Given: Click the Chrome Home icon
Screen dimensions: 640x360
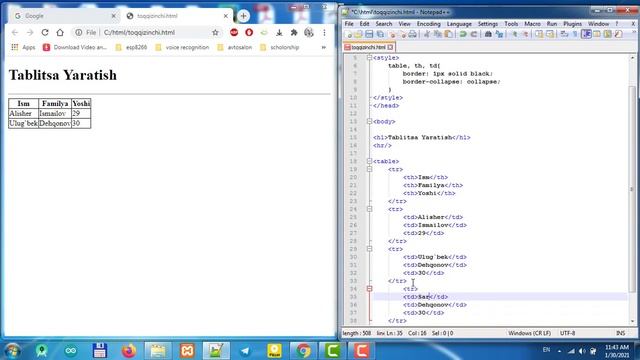Looking at the screenshot, I should [x=60, y=32].
